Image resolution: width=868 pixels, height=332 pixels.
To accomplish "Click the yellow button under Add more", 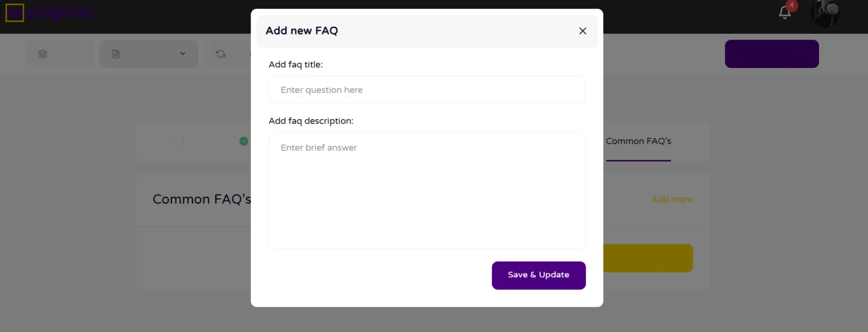I will point(648,258).
